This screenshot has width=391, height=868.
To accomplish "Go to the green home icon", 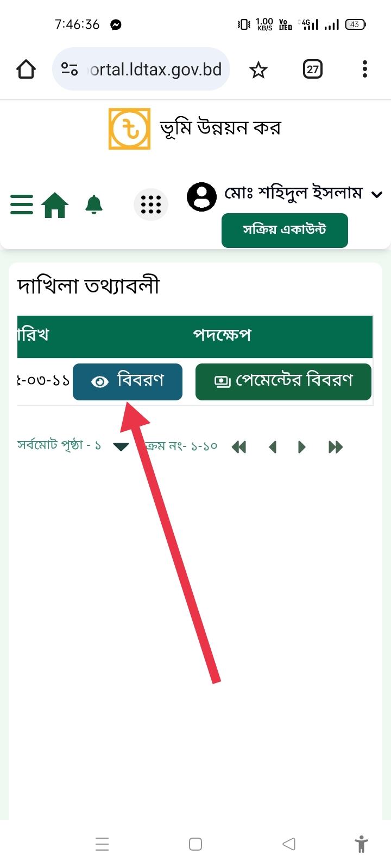I will [55, 205].
